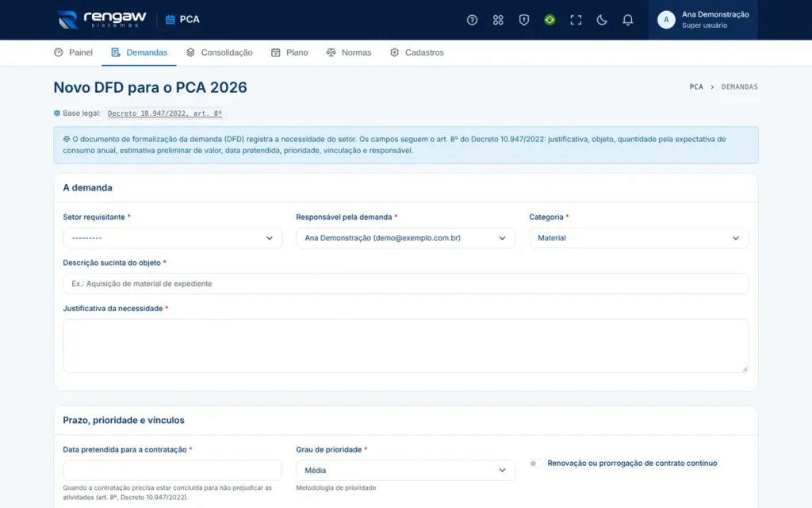Viewport: 812px width, 508px height.
Task: Click the DEMANDAS breadcrumb
Action: [739, 87]
